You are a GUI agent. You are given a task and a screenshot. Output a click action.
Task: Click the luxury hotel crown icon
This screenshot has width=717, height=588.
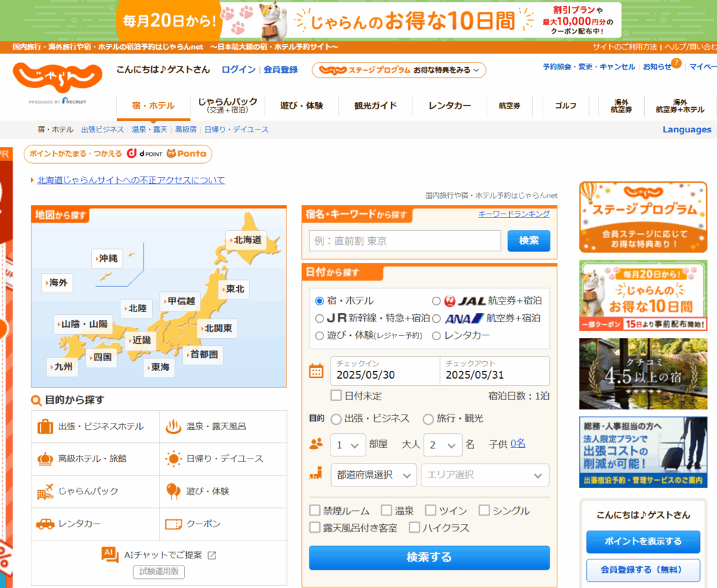pos(45,458)
